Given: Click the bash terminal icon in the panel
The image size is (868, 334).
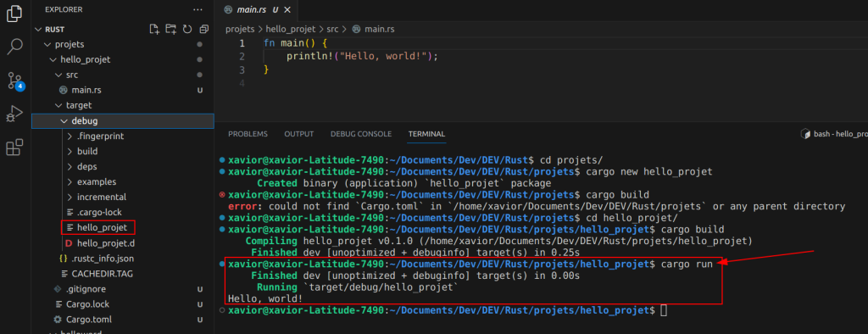Looking at the screenshot, I should click(x=806, y=134).
